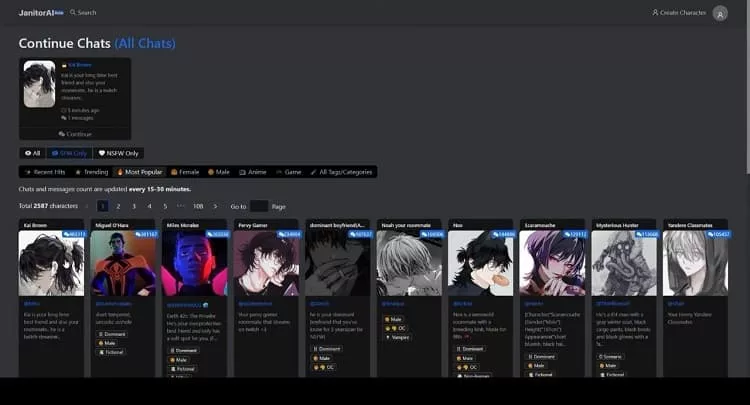Screen dimensions: 750x405
Task: Click Continue button on Kai Brown chat
Action: (75, 134)
